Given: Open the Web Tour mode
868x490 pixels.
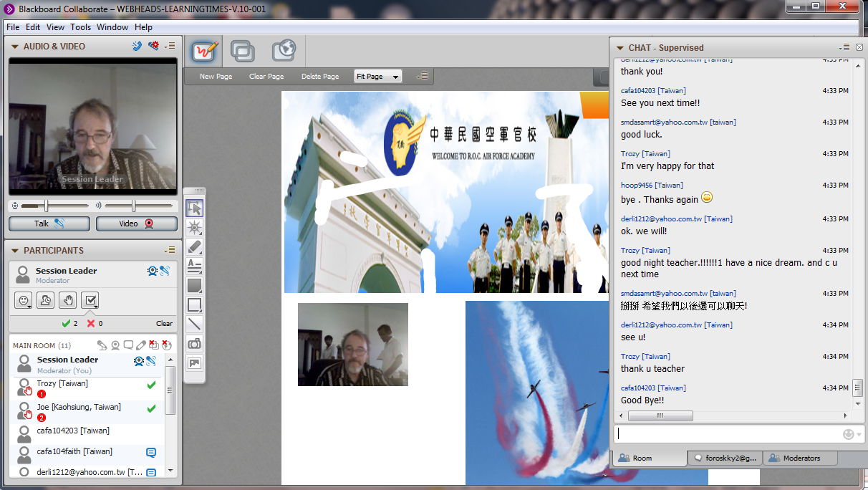Looking at the screenshot, I should [x=284, y=51].
